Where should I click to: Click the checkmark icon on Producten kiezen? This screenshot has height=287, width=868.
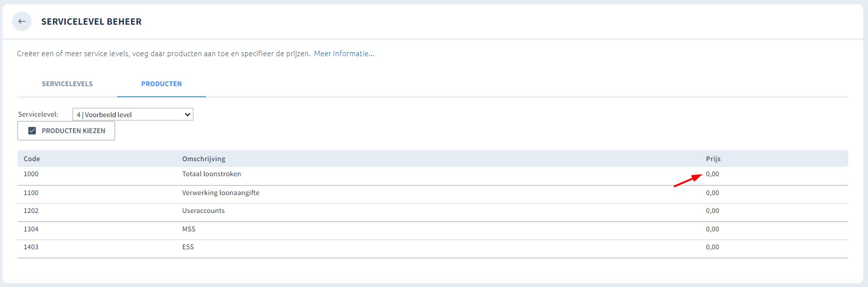pos(32,131)
